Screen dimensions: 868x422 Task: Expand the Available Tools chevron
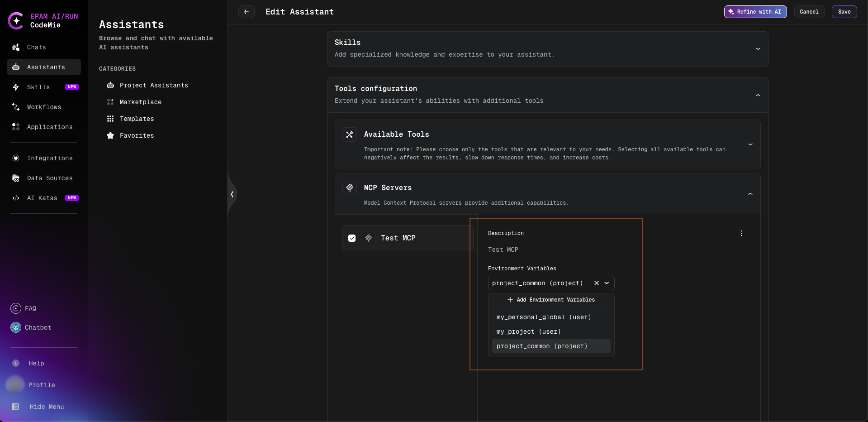(x=750, y=144)
